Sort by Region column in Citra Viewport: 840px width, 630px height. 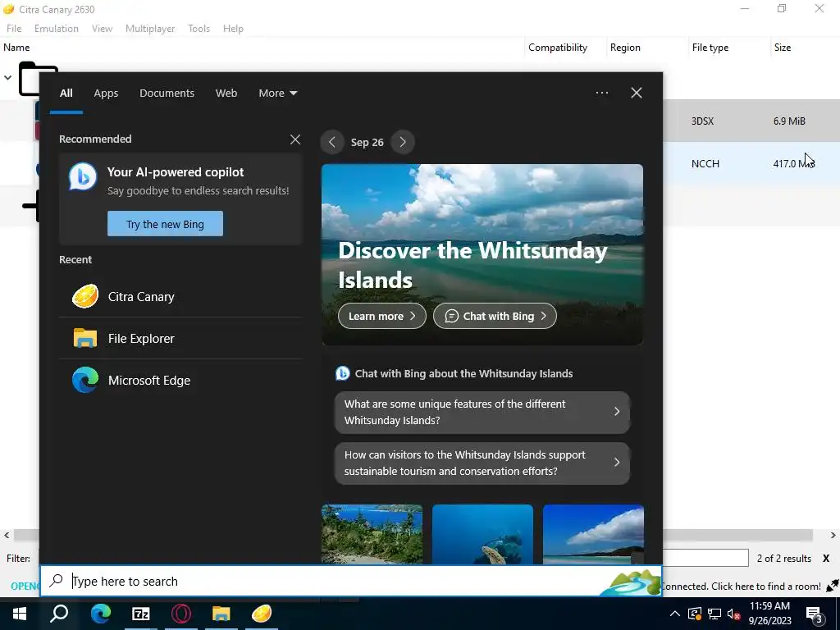coord(647,47)
